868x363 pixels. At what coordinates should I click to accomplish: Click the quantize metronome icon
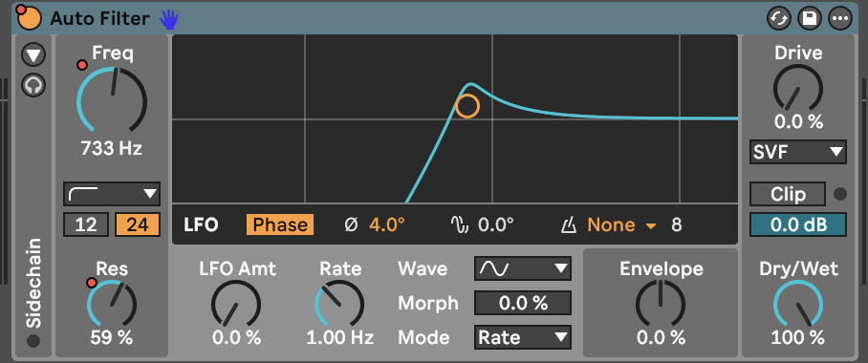pos(570,225)
